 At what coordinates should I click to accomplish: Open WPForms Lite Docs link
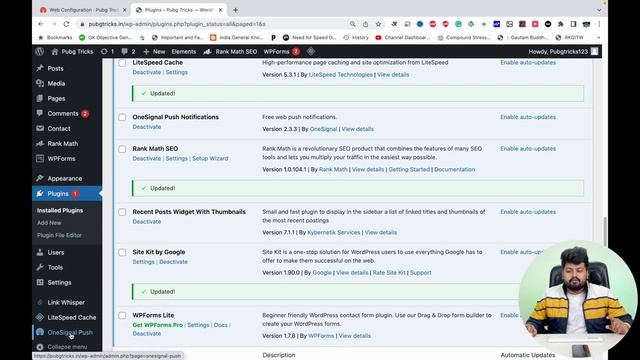tap(220, 325)
